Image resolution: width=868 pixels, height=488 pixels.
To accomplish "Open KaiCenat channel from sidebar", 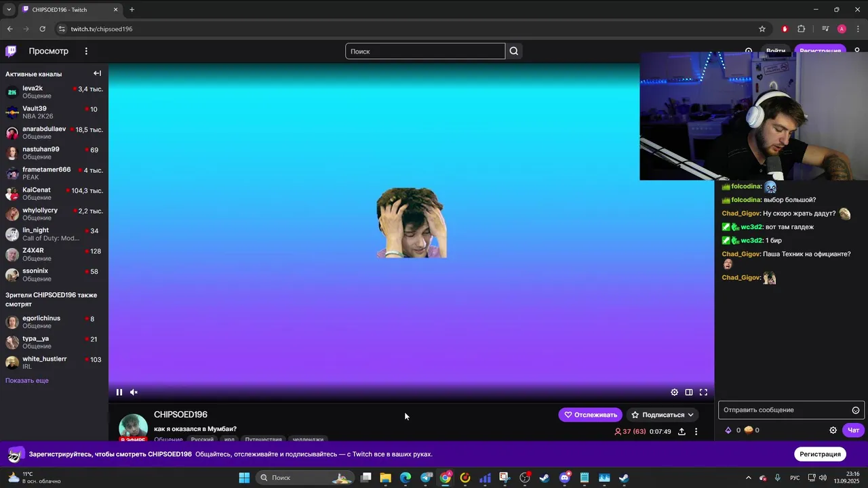I will 54,193.
